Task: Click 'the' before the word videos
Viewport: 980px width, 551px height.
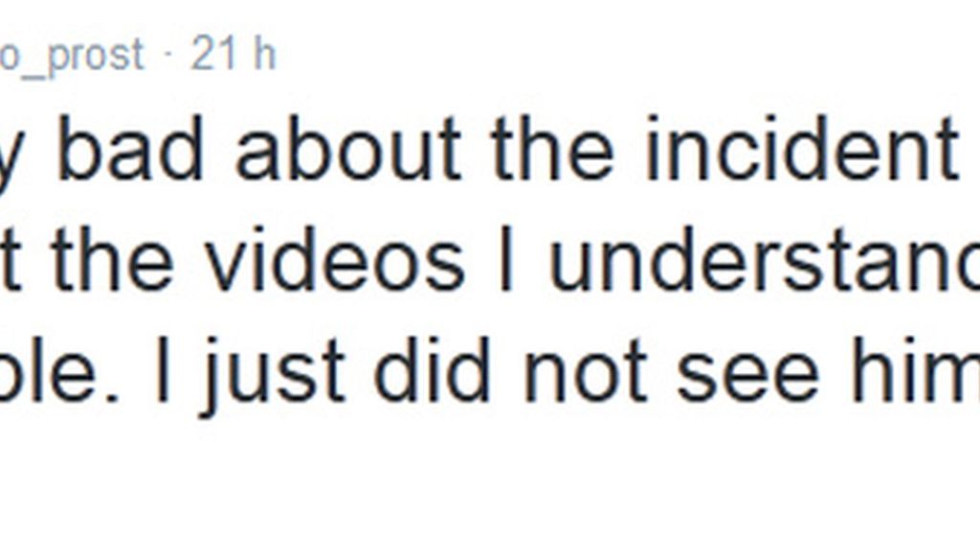Action: pos(112,259)
